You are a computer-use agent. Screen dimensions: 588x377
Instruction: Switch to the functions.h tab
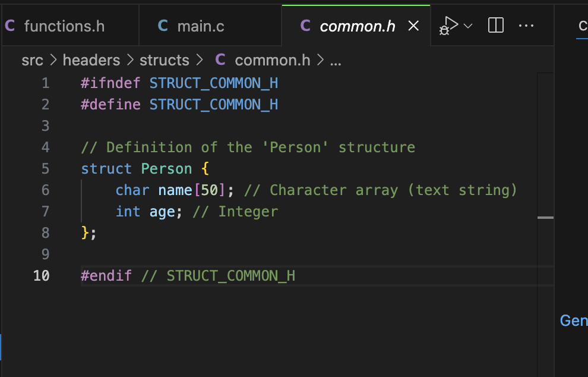click(64, 26)
